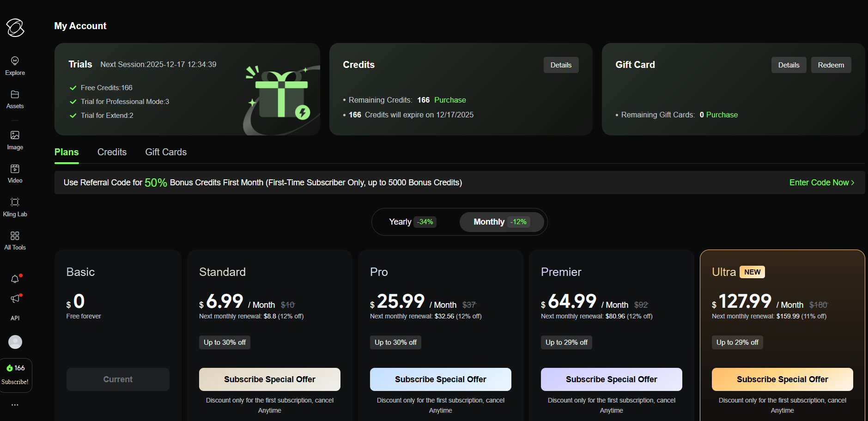Click the 166 credits Subscribe badge
Screen dimensions: 868x421
[x=16, y=375]
